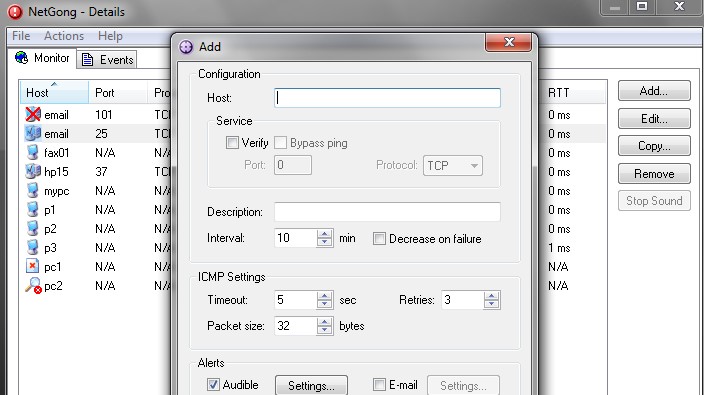This screenshot has width=704, height=395.
Task: Click the pc1 error document icon
Action: tap(32, 267)
